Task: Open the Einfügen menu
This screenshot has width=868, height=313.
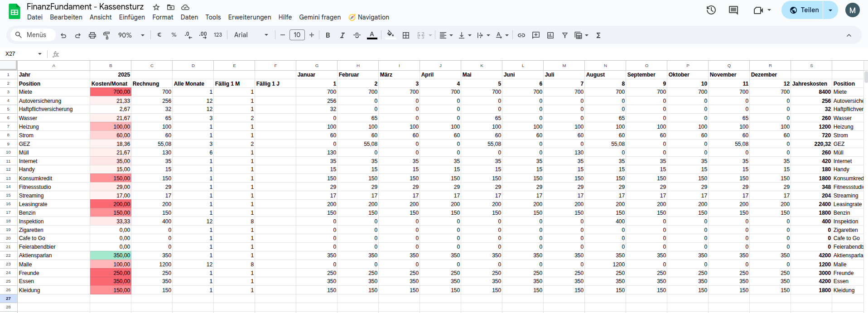Action: coord(132,17)
